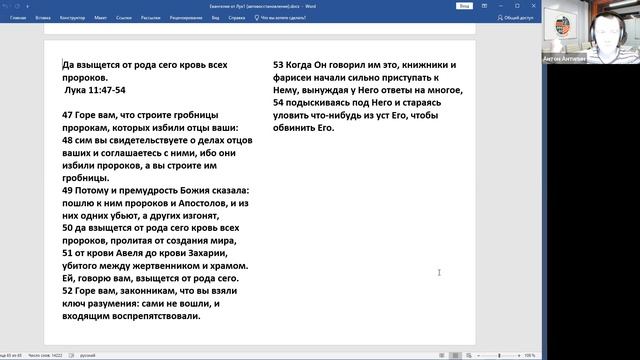
Task: Click verse line '54 подыскиваясь под Него и стараясь'
Action: point(357,102)
